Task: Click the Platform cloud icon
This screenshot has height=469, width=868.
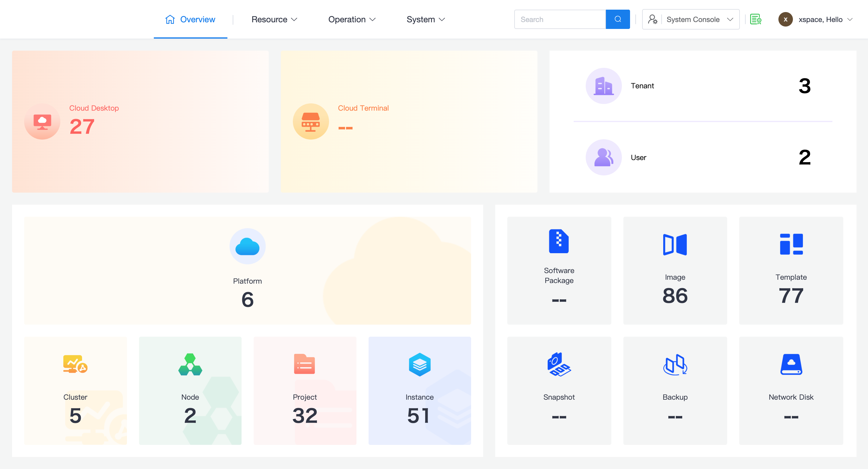Action: click(x=247, y=247)
